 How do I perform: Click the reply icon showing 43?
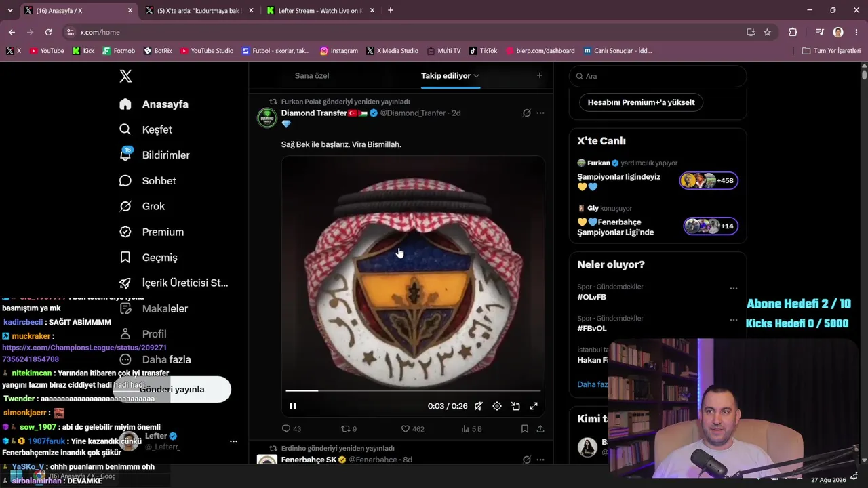point(292,428)
